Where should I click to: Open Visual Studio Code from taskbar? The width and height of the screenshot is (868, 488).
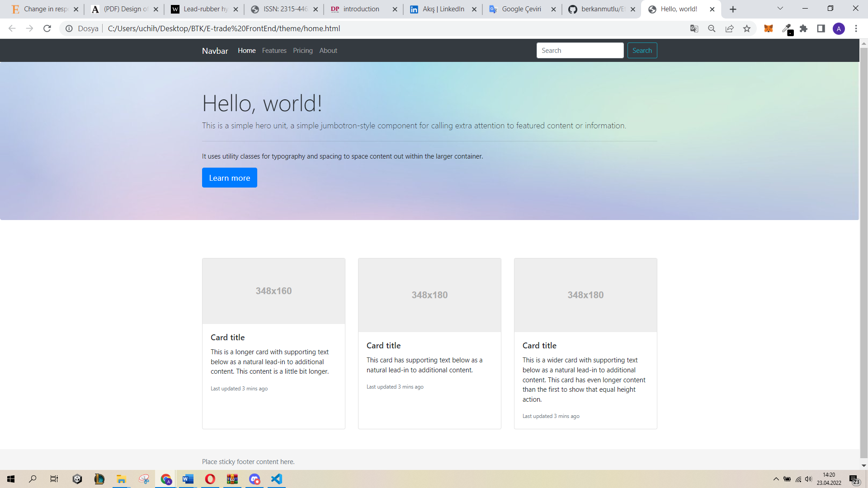tap(277, 479)
